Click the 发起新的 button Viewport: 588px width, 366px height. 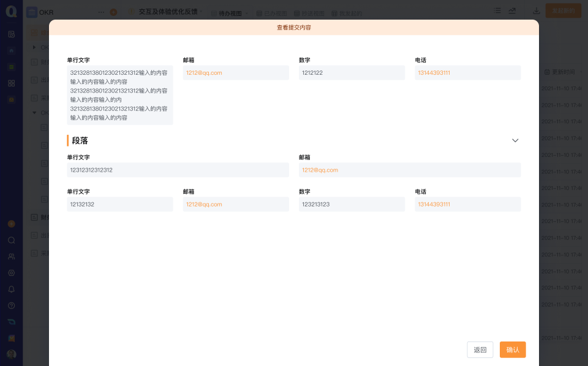tap(563, 11)
